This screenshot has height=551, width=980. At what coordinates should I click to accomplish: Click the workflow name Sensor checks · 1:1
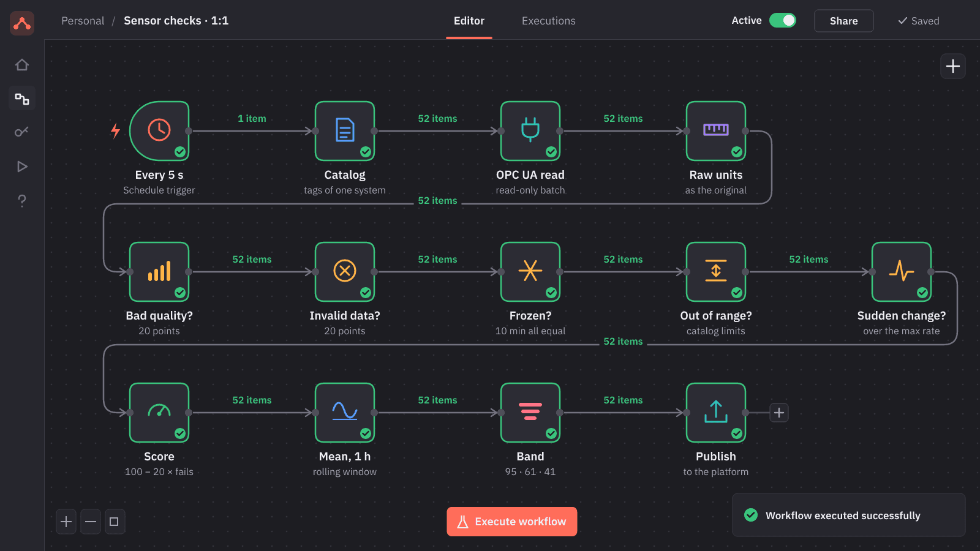coord(176,21)
